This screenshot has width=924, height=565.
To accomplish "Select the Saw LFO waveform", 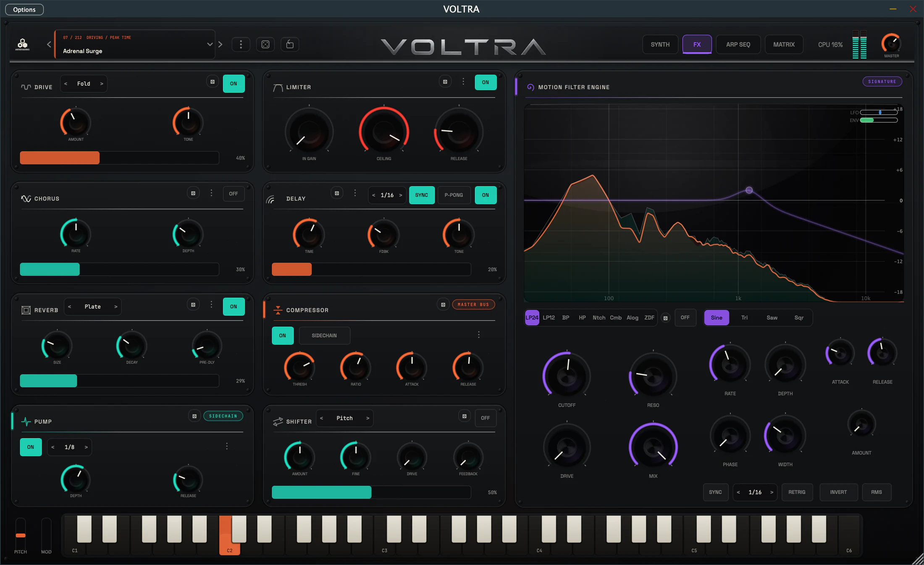I will [772, 318].
